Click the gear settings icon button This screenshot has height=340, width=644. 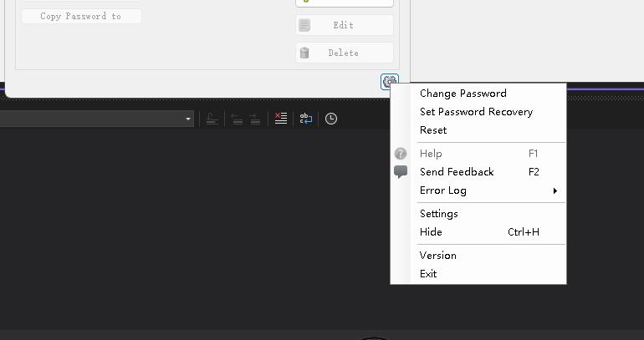(390, 82)
